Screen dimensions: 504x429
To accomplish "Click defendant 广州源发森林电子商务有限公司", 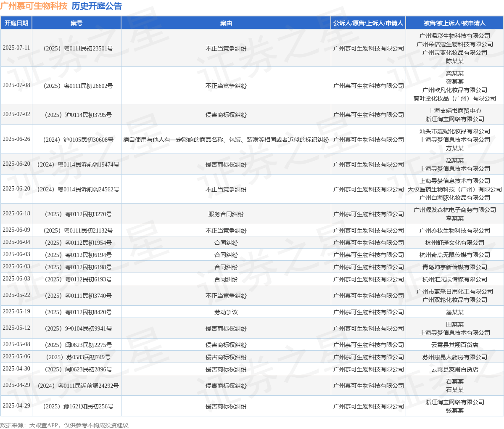I will point(454,210).
